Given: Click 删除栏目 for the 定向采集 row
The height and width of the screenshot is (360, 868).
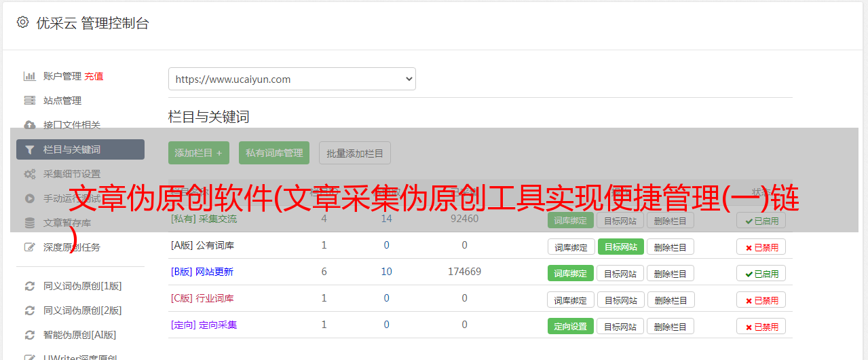Looking at the screenshot, I should (x=671, y=326).
